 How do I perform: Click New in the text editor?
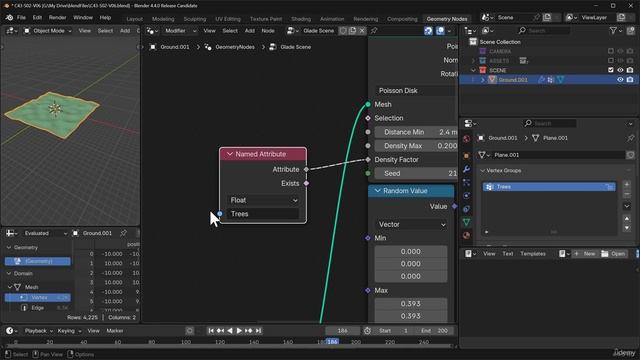(x=584, y=254)
